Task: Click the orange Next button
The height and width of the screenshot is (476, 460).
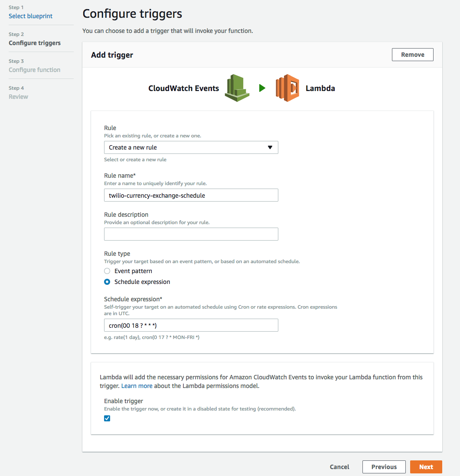Action: click(426, 467)
